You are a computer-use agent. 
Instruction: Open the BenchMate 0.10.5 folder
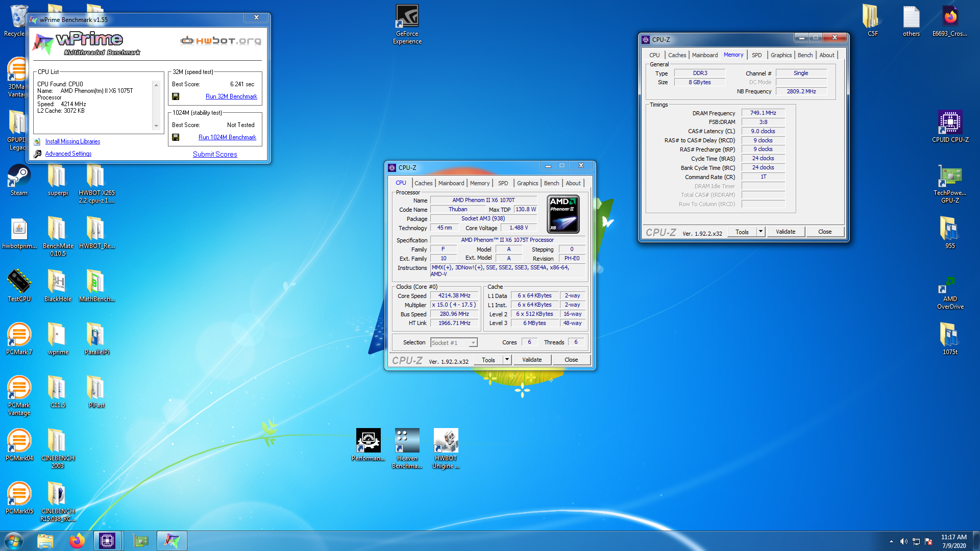tap(58, 236)
